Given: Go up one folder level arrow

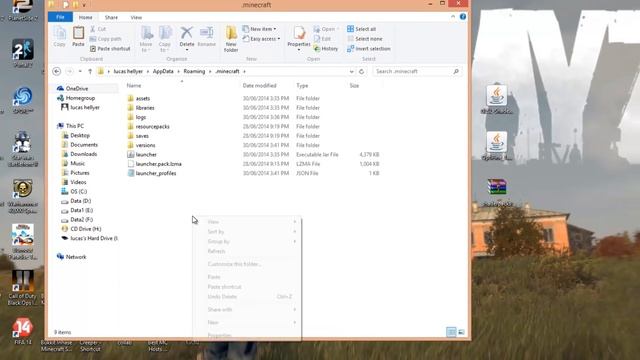Looking at the screenshot, I should point(90,71).
